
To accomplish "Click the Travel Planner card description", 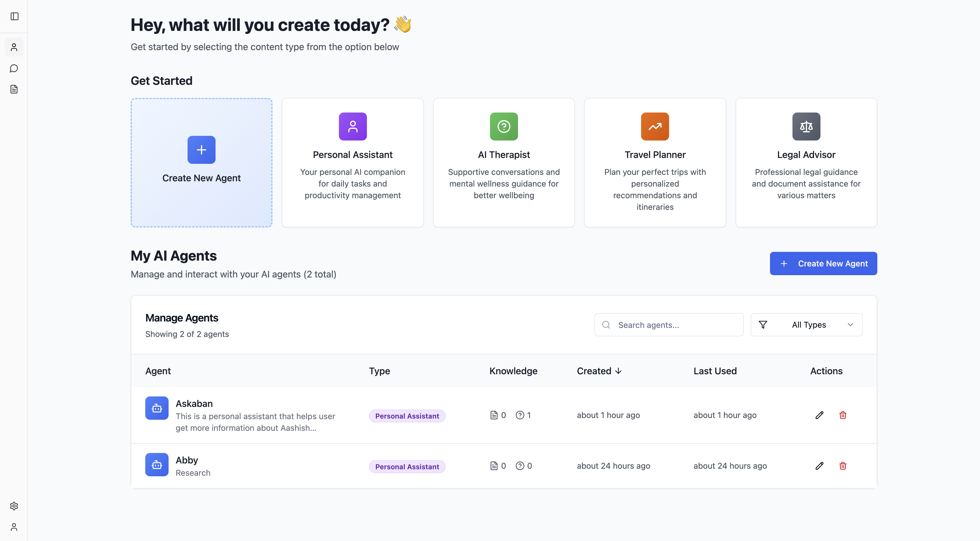I will (655, 189).
